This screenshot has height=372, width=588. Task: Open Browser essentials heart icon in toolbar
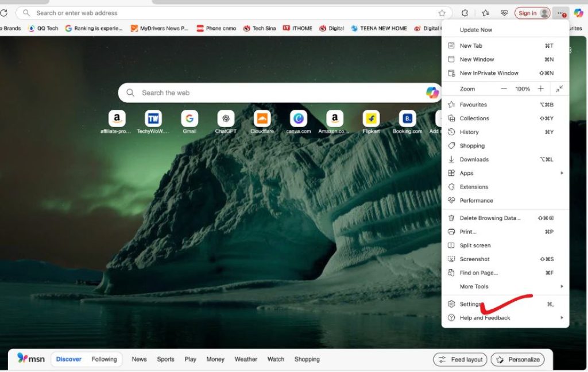click(x=504, y=13)
